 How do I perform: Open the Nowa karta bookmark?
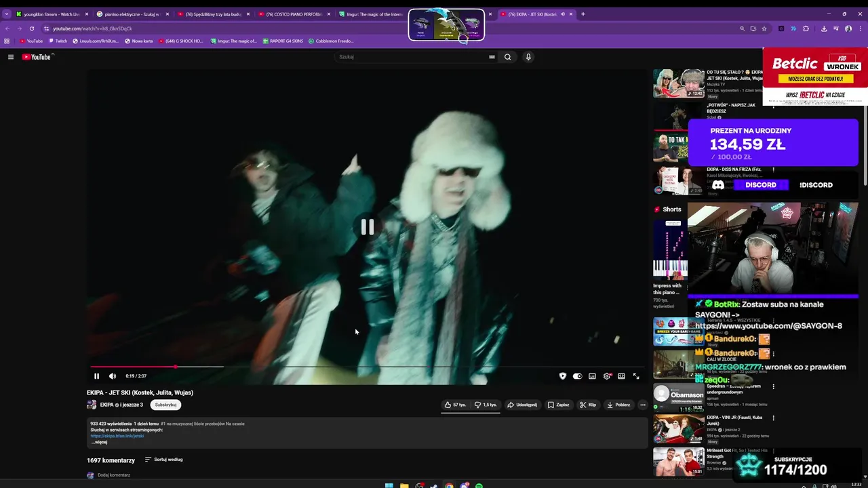[x=138, y=41]
